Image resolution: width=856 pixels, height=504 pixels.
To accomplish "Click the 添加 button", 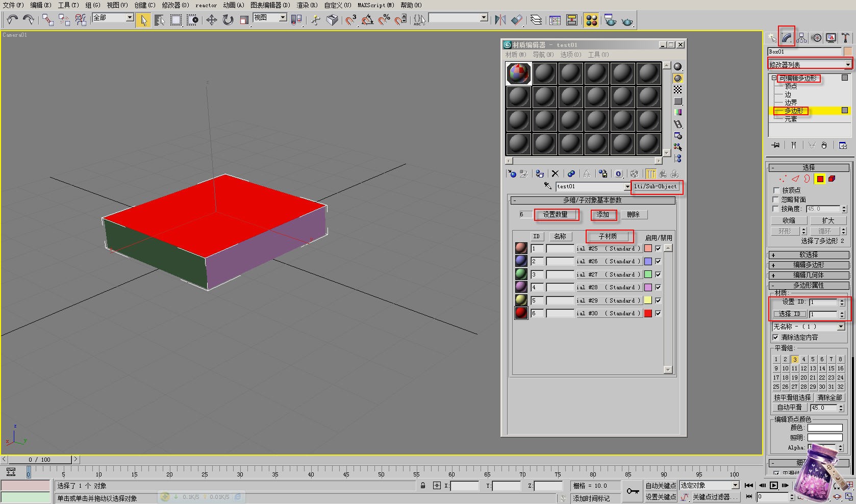I will [x=603, y=215].
